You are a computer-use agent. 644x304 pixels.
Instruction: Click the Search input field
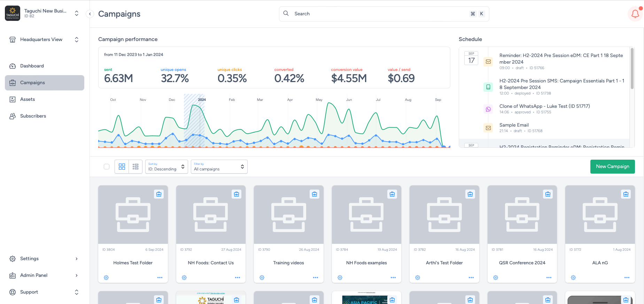click(x=384, y=14)
